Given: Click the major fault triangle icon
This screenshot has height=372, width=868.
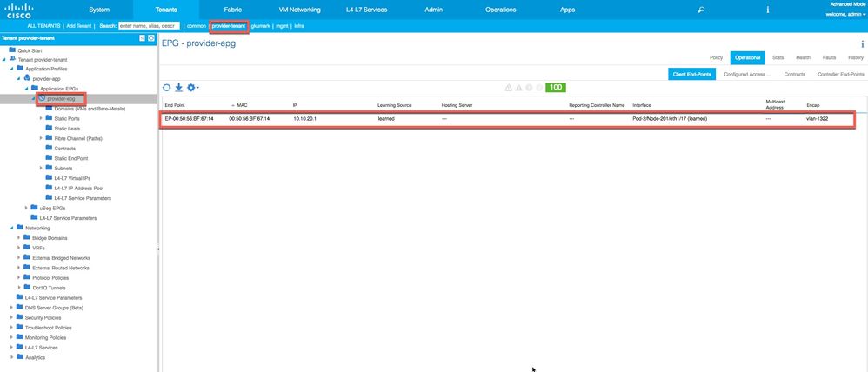Looking at the screenshot, I should [518, 88].
